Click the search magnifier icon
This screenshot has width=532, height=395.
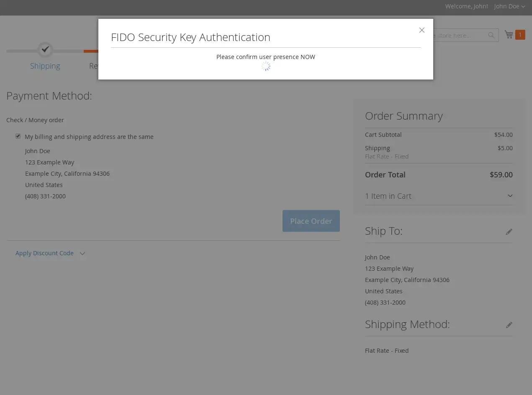click(x=491, y=35)
